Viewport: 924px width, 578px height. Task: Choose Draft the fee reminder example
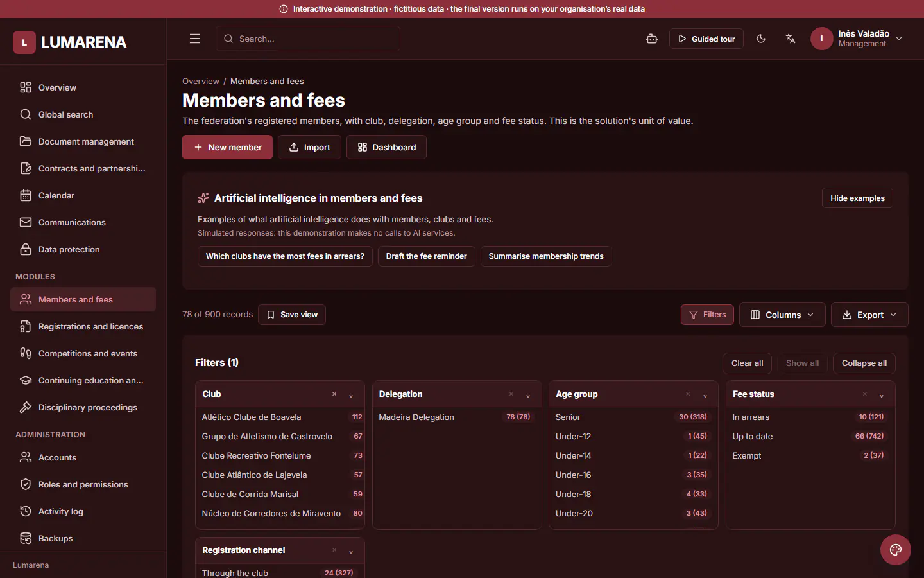click(427, 256)
